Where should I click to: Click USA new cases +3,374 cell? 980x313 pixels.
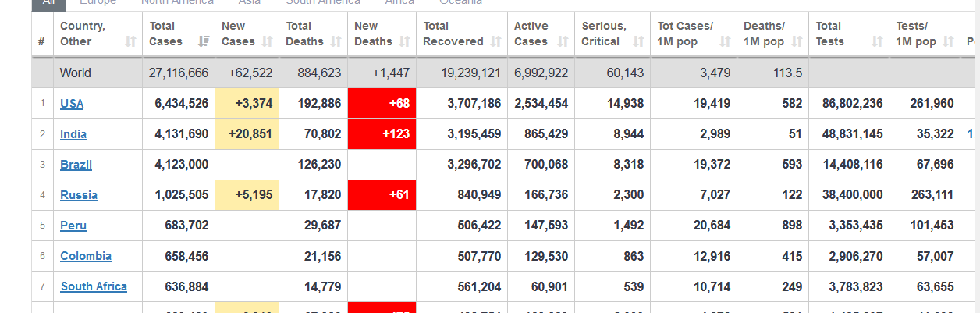pyautogui.click(x=247, y=103)
